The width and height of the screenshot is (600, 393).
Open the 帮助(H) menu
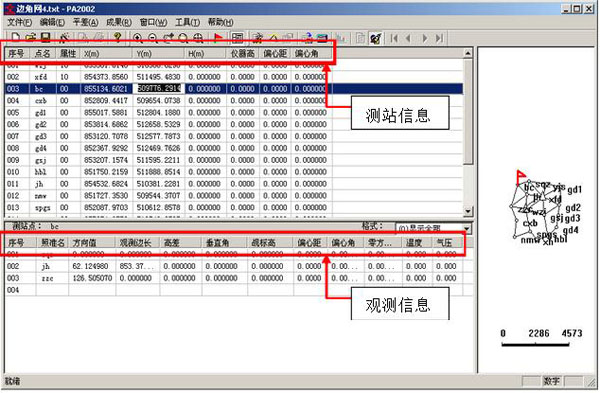tap(220, 22)
